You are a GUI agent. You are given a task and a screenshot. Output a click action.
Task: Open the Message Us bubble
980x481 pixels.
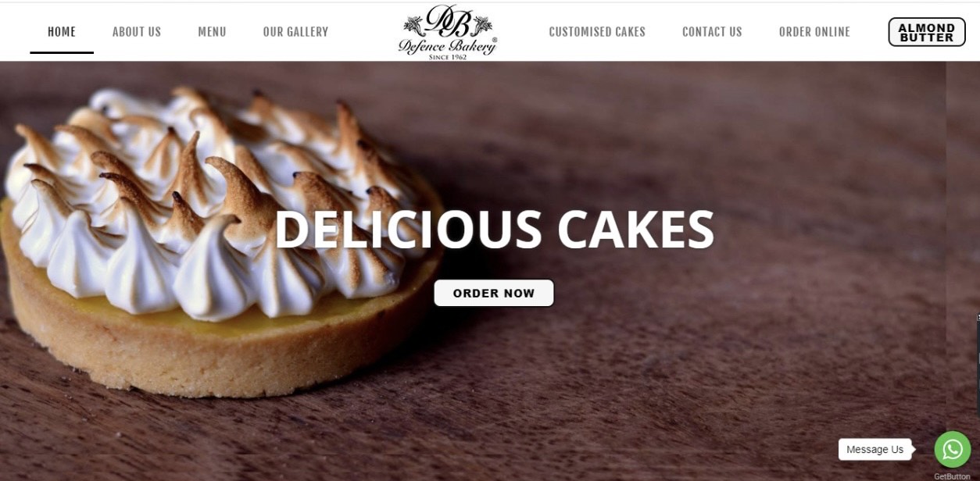pyautogui.click(x=874, y=449)
